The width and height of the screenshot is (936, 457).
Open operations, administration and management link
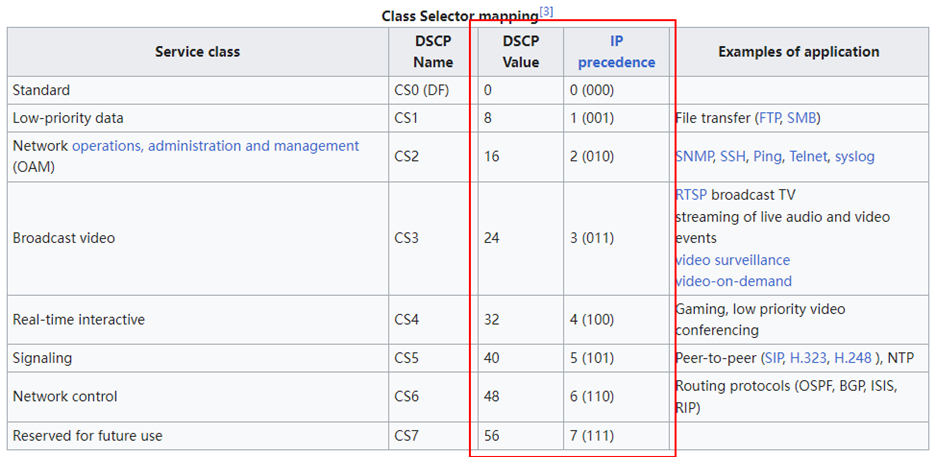215,146
